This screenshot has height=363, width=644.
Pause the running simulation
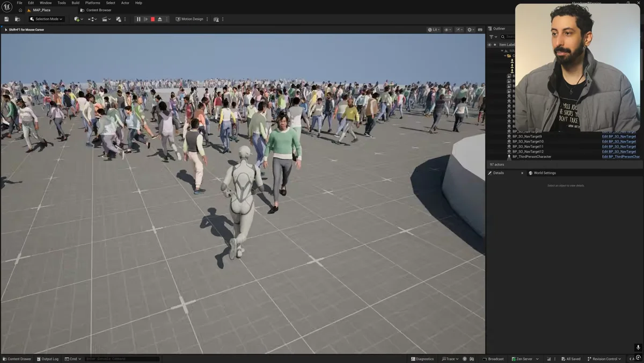(138, 19)
